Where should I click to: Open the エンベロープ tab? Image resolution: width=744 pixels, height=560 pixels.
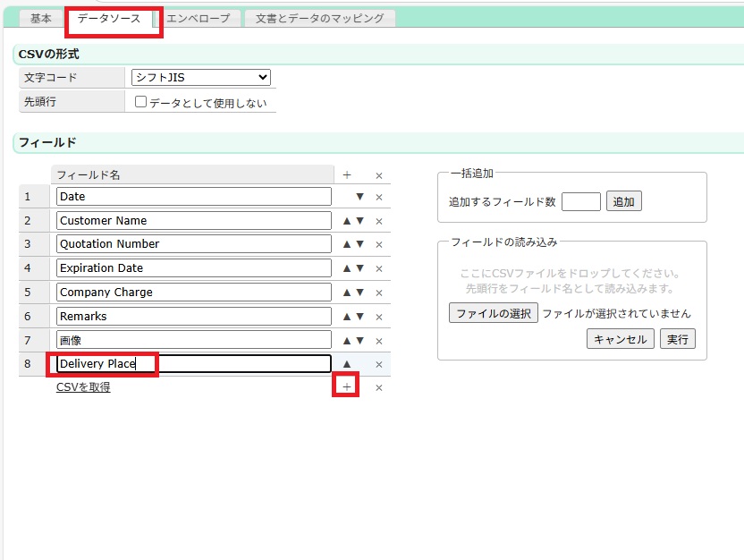pos(198,19)
